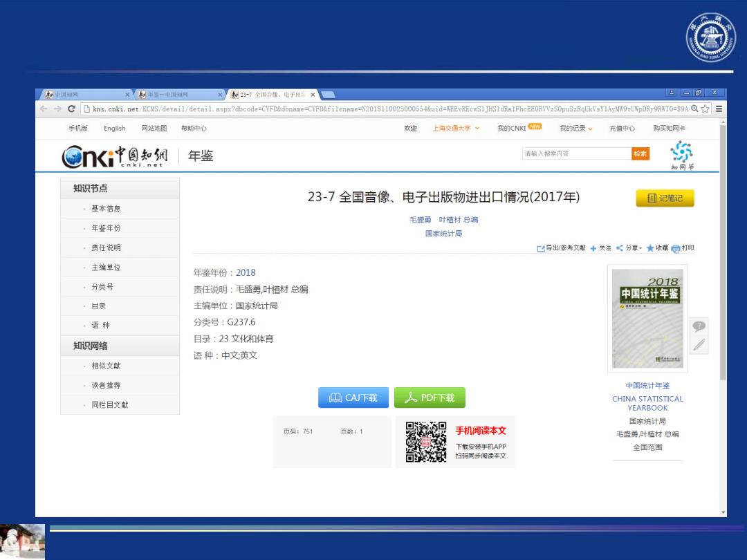Click the page vertical scrollbar thumb
This screenshot has height=560, width=747.
coord(723,252)
